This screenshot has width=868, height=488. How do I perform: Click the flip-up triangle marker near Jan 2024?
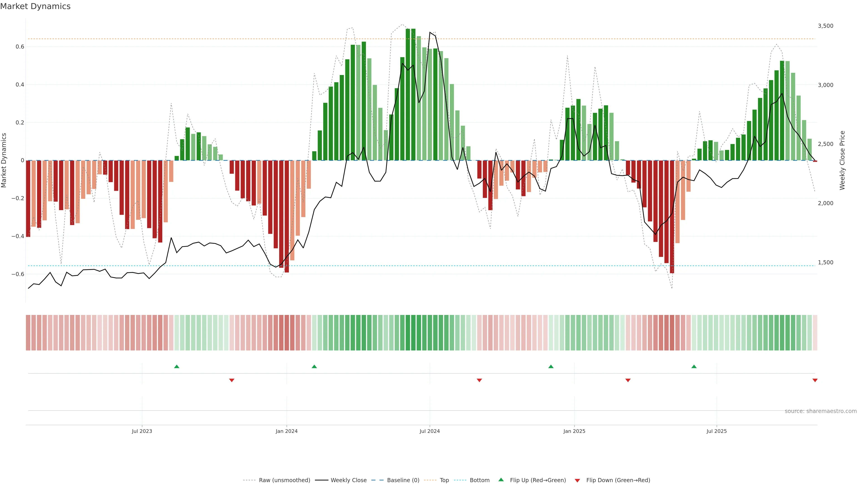(x=314, y=366)
